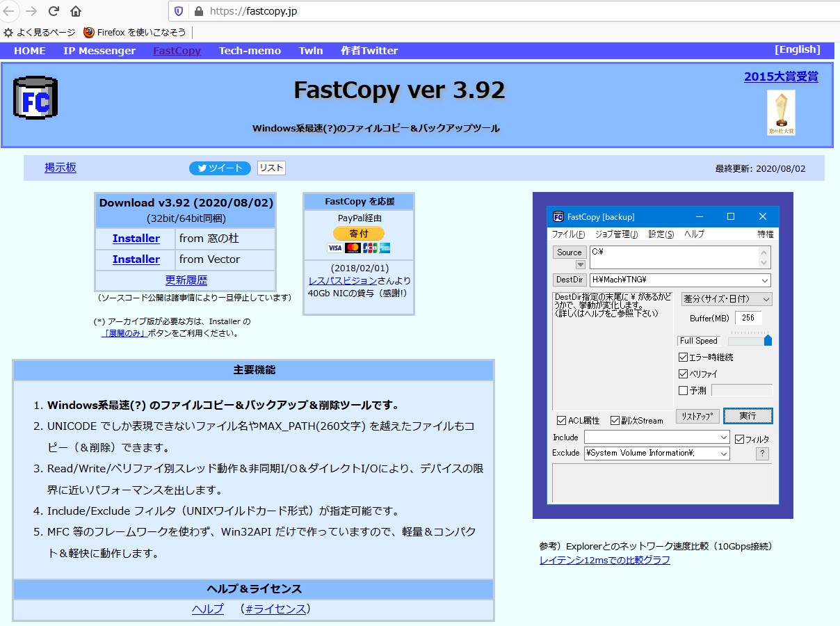Click the ツイート button
This screenshot has width=840, height=626.
point(220,168)
